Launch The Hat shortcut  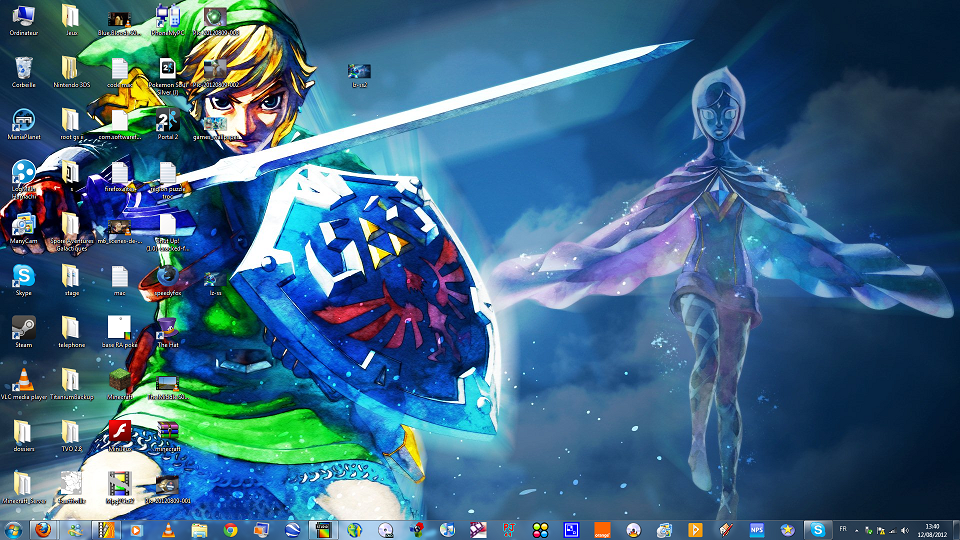tap(167, 332)
